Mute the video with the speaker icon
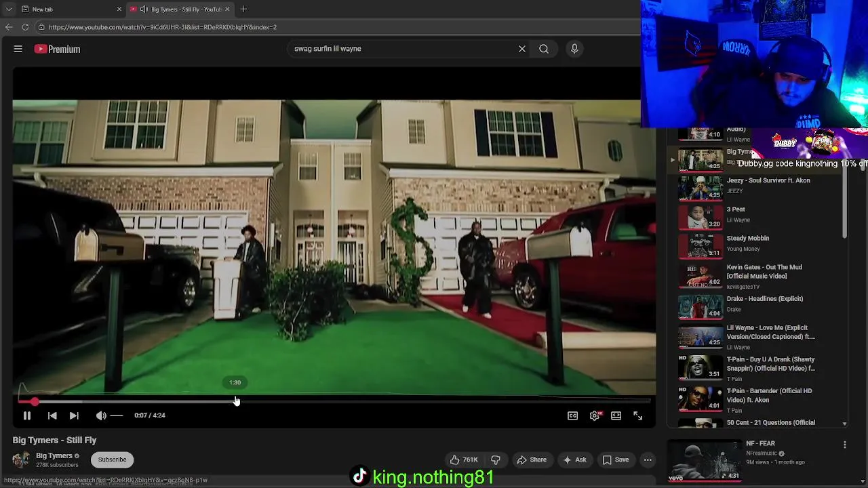 (x=101, y=415)
